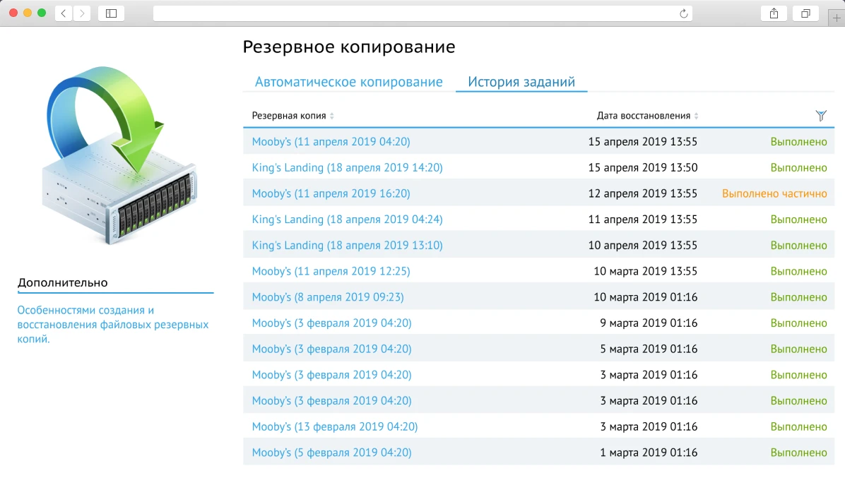The width and height of the screenshot is (845, 504).
Task: Click the filter funnel icon in table header
Action: pos(820,116)
